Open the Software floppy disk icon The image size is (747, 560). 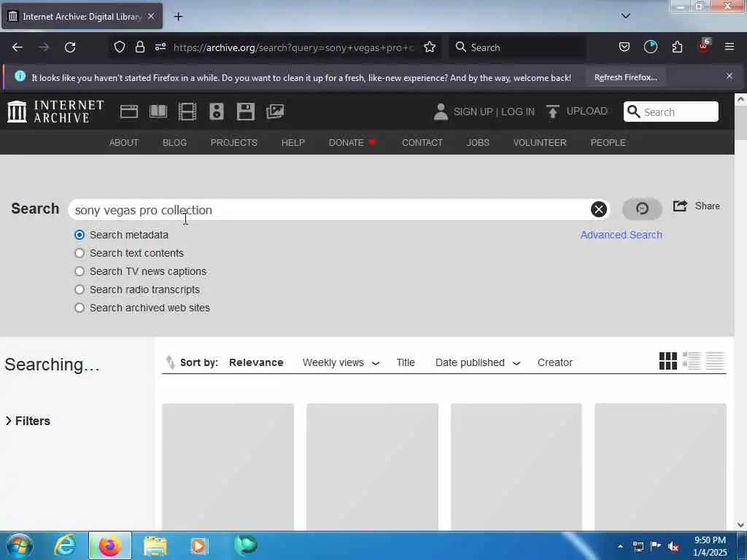pos(246,112)
